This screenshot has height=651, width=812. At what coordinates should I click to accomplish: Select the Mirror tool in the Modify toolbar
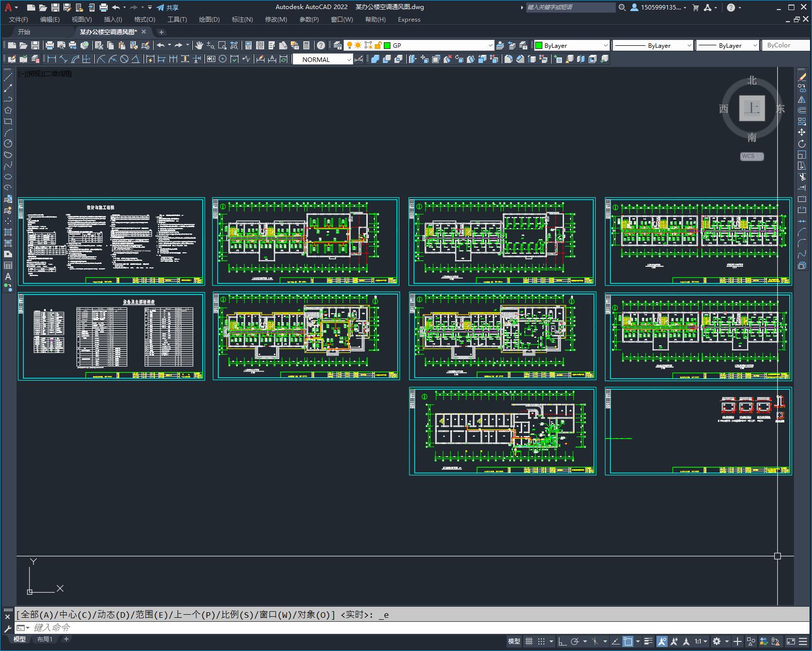click(802, 99)
